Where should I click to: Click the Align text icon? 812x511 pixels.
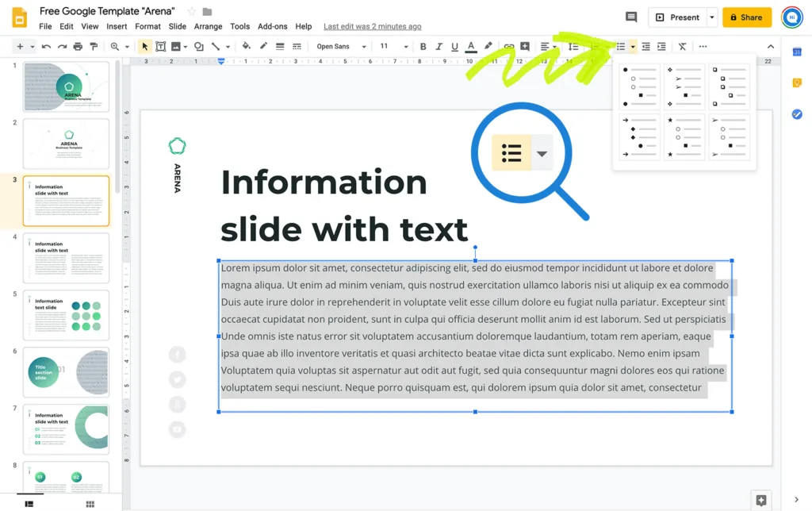pyautogui.click(x=545, y=47)
